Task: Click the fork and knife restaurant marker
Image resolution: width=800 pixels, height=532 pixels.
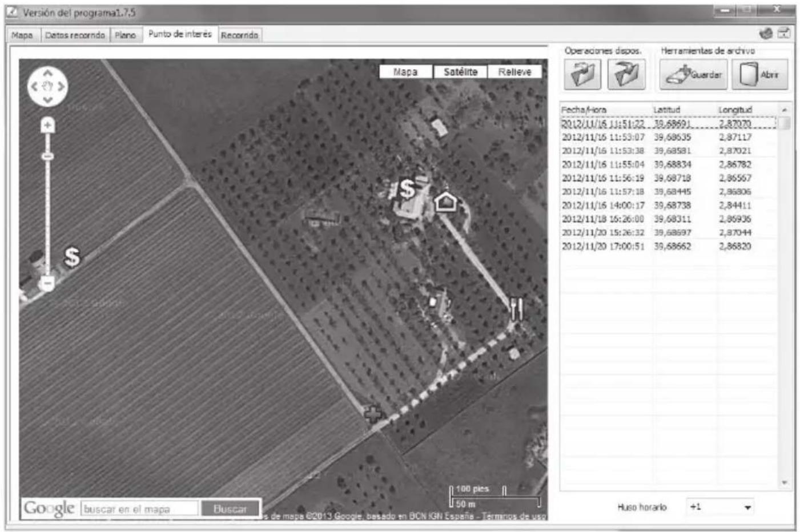Action: tap(516, 308)
